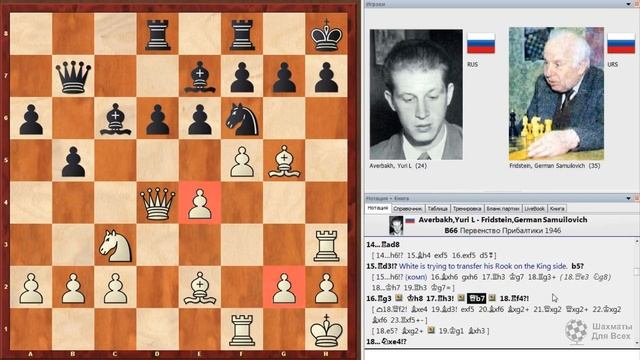The image size is (640, 360).
Task: Select the white rook on f1
Action: pos(242,329)
